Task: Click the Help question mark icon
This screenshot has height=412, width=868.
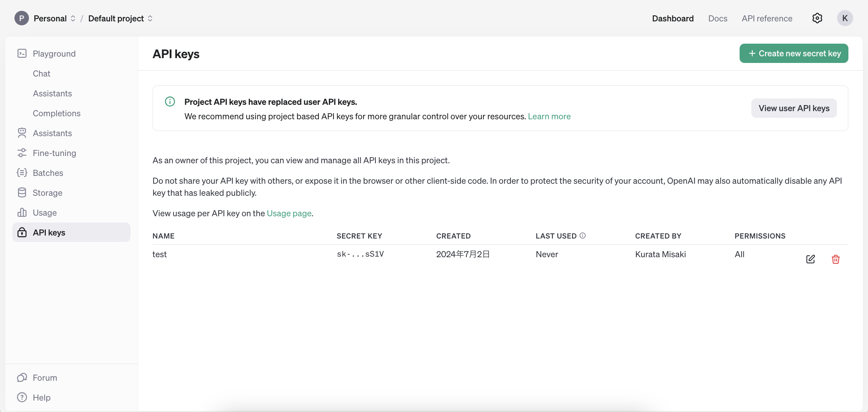Action: pos(22,397)
